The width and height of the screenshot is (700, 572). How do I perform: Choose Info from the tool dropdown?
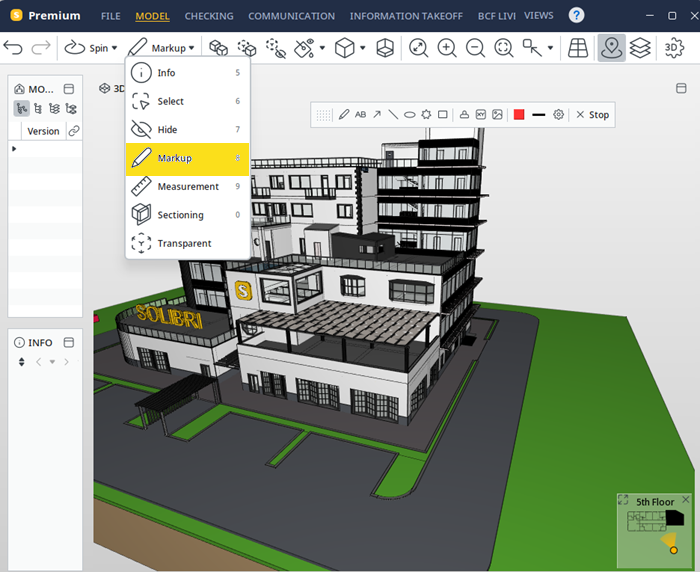pyautogui.click(x=188, y=72)
